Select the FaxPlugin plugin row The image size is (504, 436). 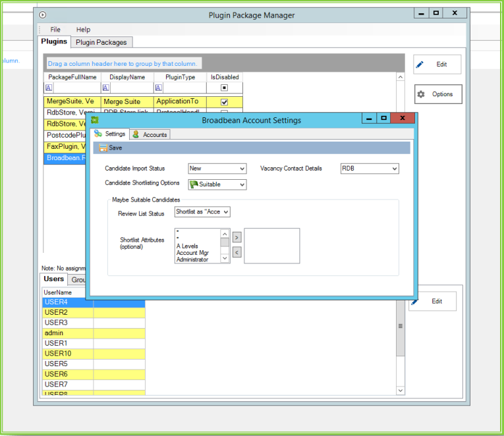[x=65, y=146]
